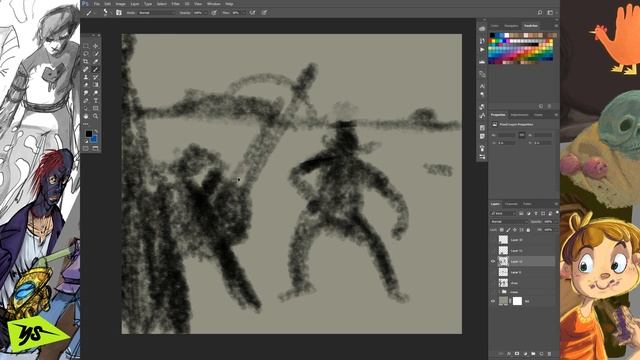The width and height of the screenshot is (640, 360).
Task: Switch to the Swatches tab
Action: (531, 26)
